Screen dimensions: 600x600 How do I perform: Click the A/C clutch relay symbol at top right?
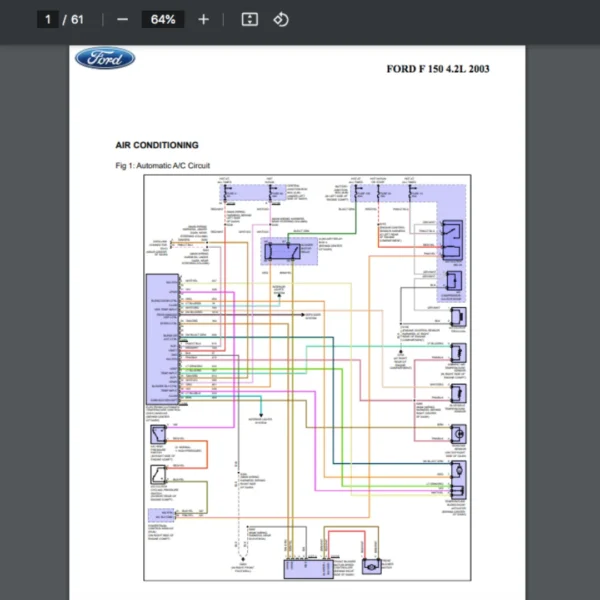click(x=453, y=235)
